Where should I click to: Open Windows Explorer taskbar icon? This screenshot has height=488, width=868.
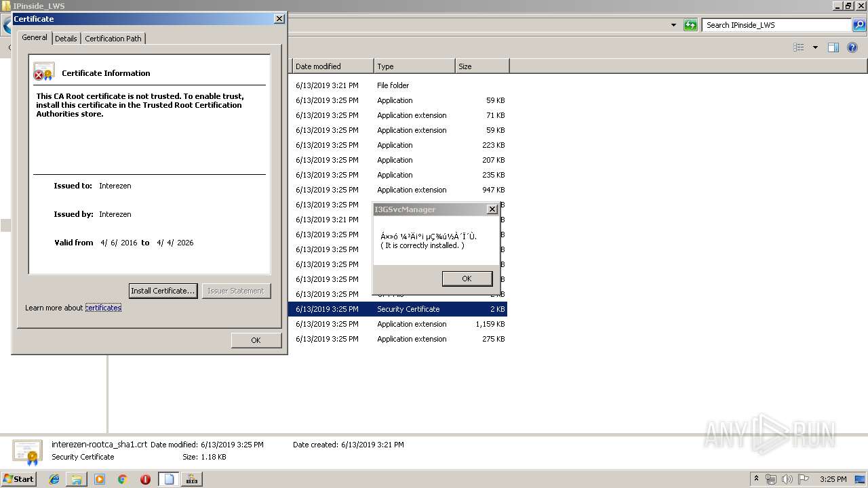[x=77, y=479]
